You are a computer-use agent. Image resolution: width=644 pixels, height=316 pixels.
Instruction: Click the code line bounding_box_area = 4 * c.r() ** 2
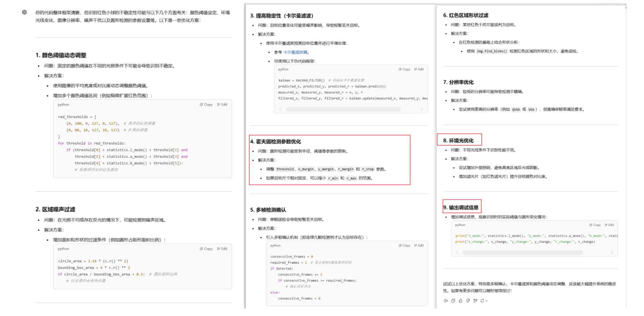(x=94, y=268)
